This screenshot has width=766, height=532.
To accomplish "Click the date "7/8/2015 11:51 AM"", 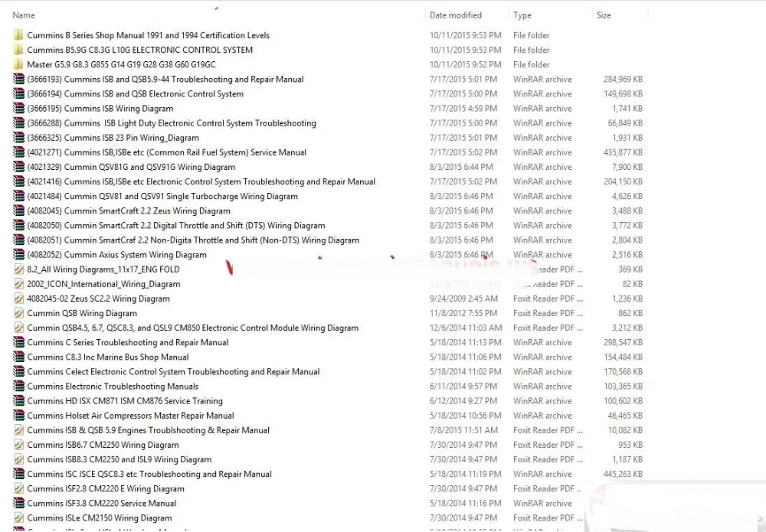I will pos(463,430).
